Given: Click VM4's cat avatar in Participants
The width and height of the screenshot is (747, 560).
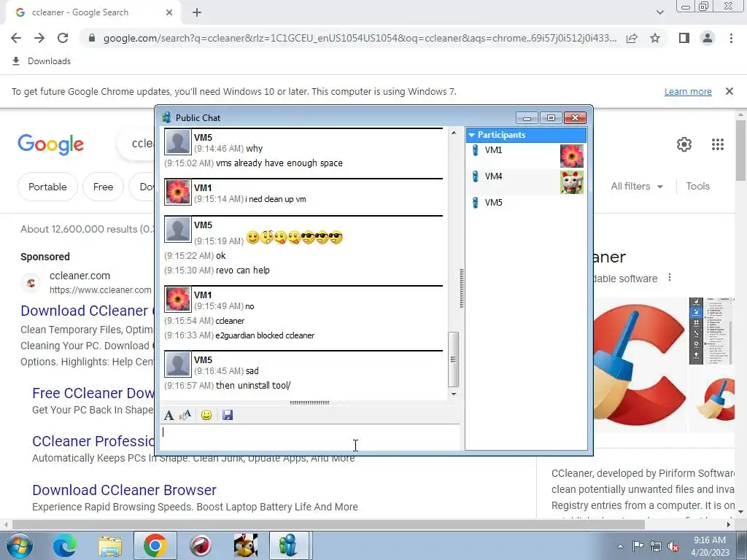Looking at the screenshot, I should (x=572, y=182).
